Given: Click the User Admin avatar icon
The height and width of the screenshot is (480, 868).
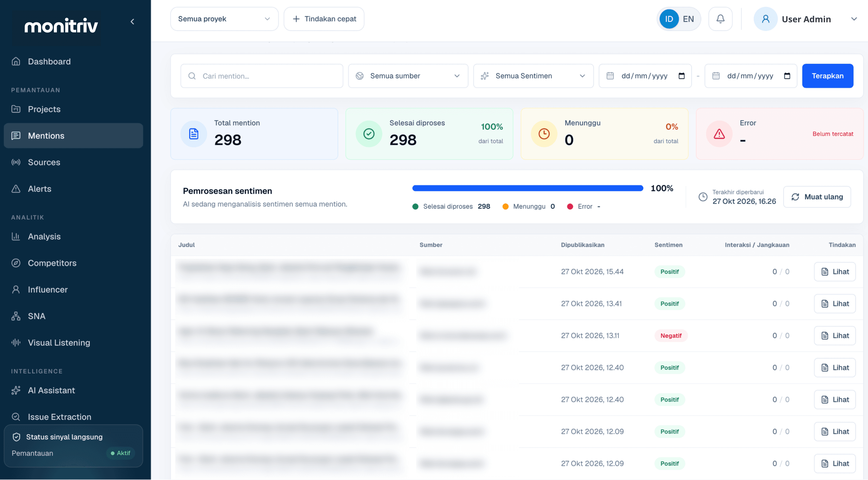Looking at the screenshot, I should tap(765, 19).
